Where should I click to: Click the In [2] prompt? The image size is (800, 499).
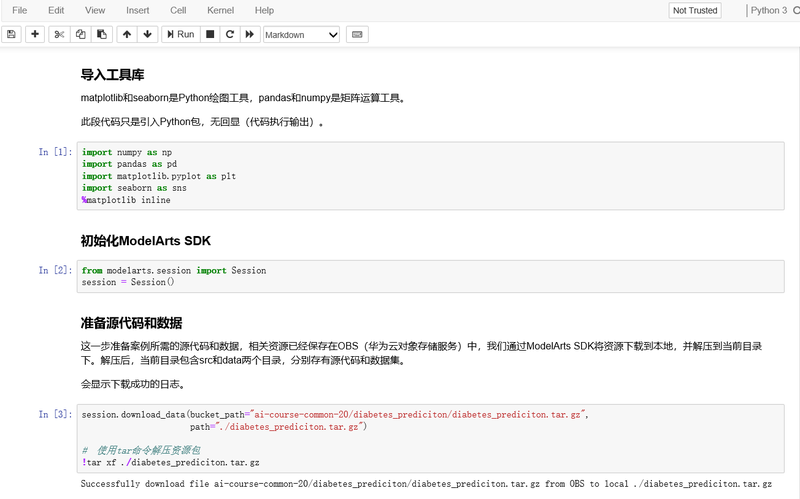click(x=56, y=270)
